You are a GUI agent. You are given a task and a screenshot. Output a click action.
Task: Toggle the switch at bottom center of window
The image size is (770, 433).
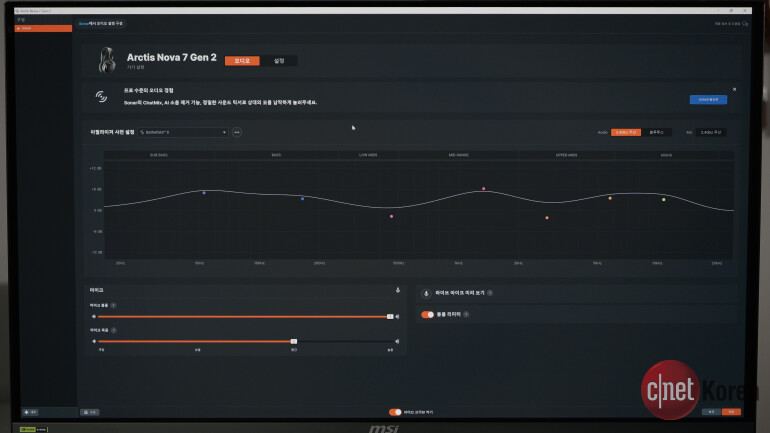(x=395, y=411)
